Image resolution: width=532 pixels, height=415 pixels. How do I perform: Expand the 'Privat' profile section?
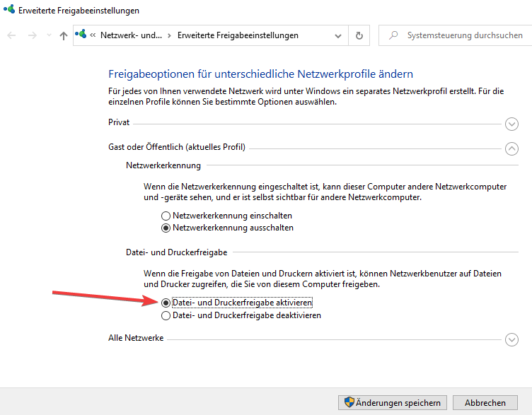tap(511, 124)
